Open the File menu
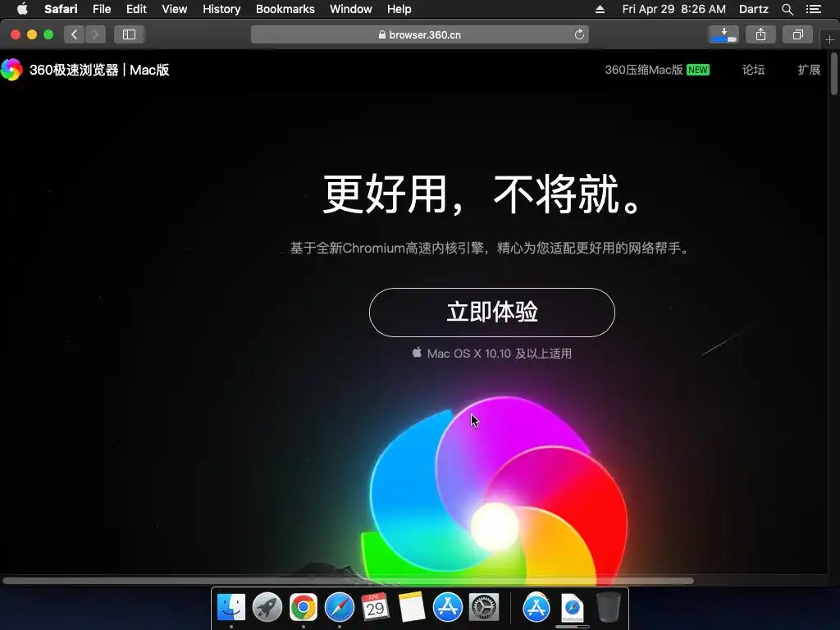 tap(102, 9)
